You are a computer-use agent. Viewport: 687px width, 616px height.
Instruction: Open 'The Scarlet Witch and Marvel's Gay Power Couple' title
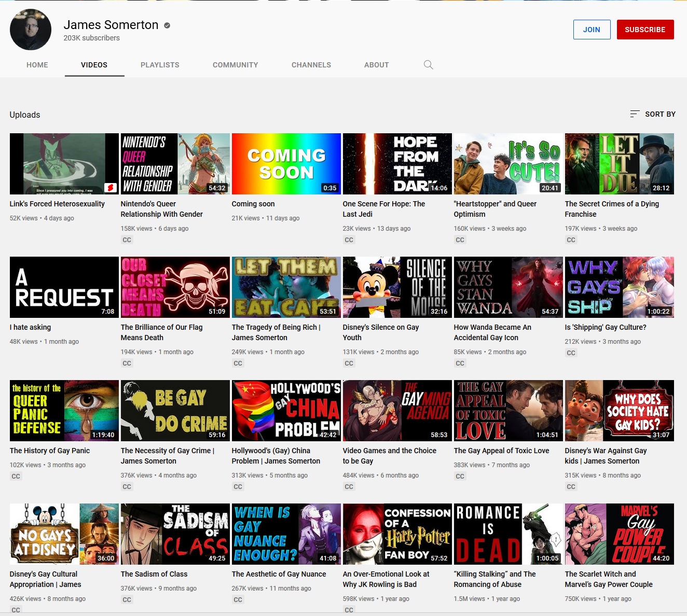coord(609,579)
